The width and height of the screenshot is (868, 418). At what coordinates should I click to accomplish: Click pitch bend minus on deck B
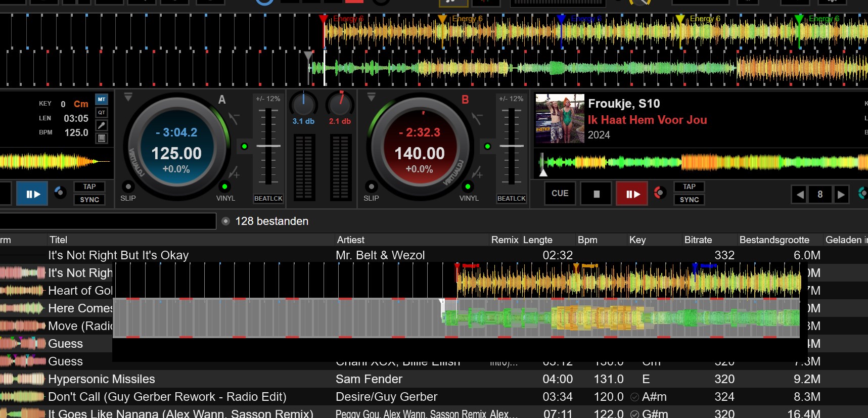(x=477, y=118)
